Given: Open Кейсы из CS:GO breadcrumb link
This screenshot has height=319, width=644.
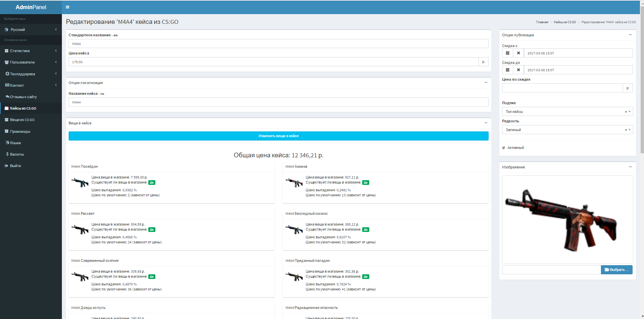Looking at the screenshot, I should click(565, 22).
